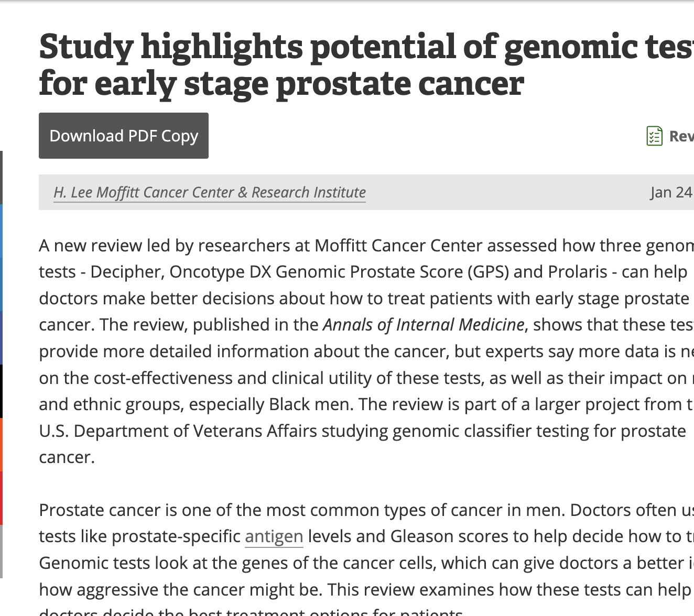Click the indigo purple-blue share strip

click(x=1, y=338)
